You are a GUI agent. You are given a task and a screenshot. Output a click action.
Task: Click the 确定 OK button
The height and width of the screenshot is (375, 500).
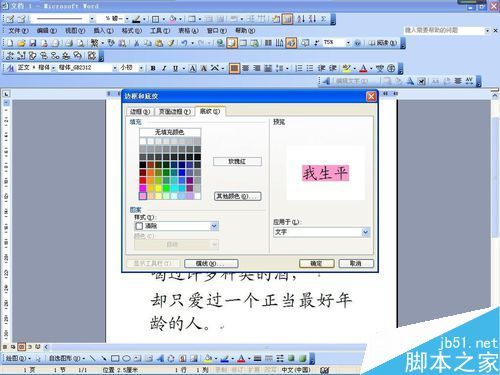tap(316, 263)
